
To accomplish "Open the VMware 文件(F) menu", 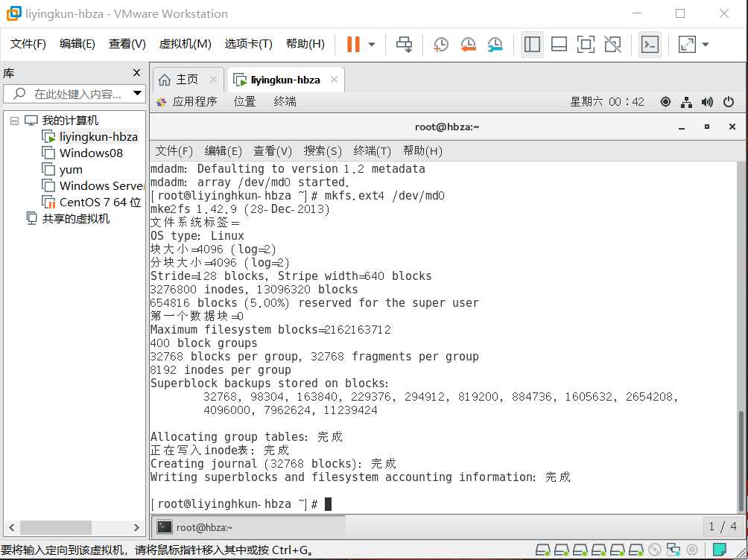I will coord(28,44).
